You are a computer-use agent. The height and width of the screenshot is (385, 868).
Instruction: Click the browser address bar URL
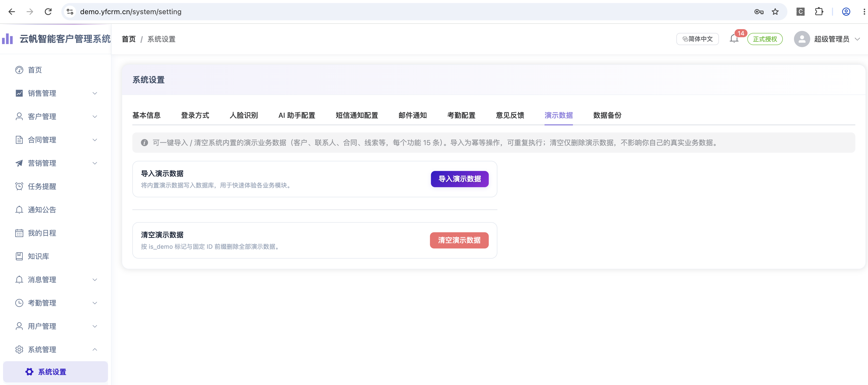131,12
